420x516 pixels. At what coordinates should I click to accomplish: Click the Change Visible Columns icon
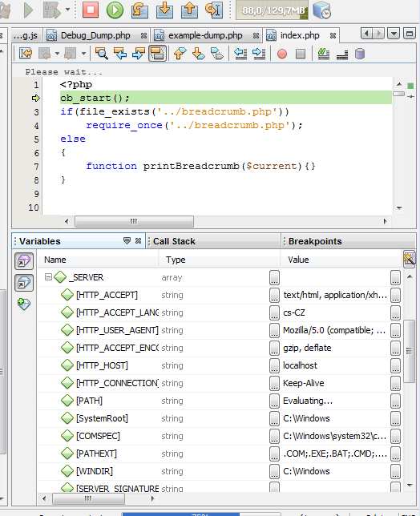coord(409,260)
